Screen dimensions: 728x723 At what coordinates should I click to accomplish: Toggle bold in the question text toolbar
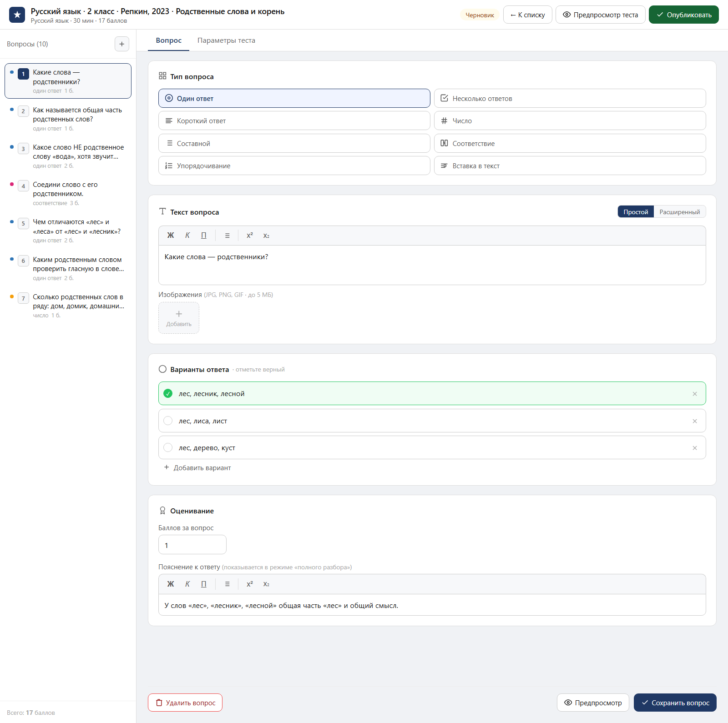pos(171,236)
